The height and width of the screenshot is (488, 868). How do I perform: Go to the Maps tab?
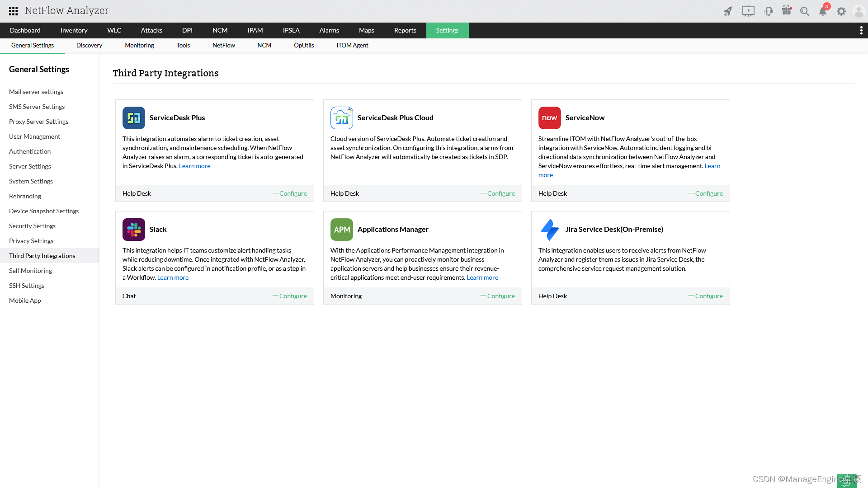(367, 30)
